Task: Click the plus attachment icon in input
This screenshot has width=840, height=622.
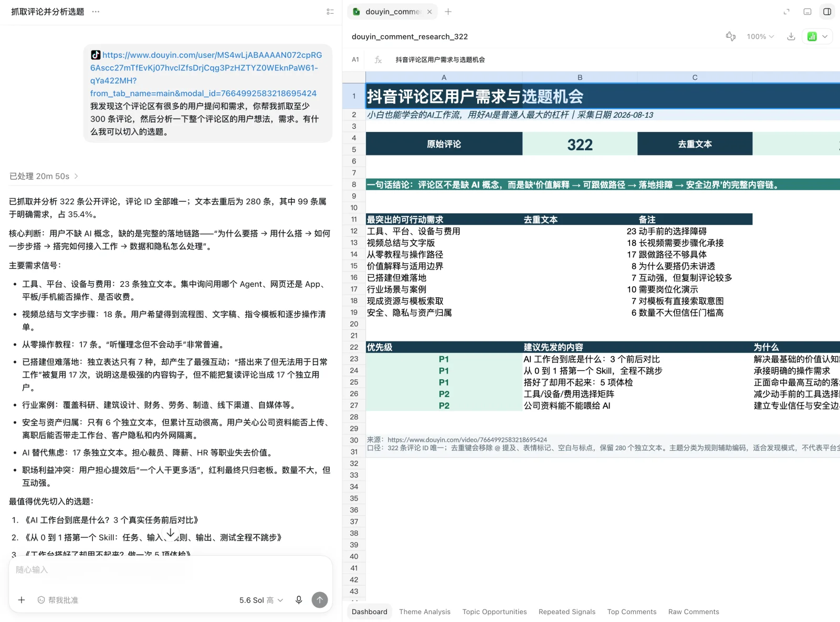Action: click(x=22, y=600)
